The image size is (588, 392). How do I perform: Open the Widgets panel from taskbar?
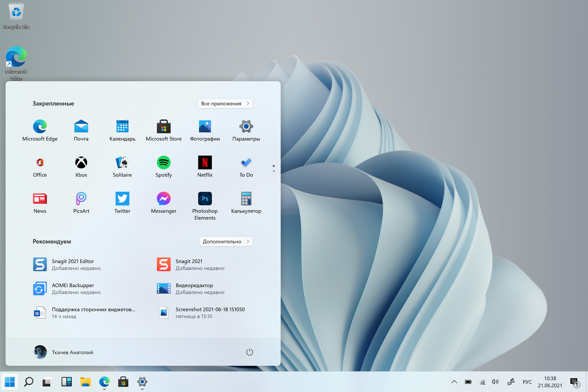pyautogui.click(x=66, y=381)
